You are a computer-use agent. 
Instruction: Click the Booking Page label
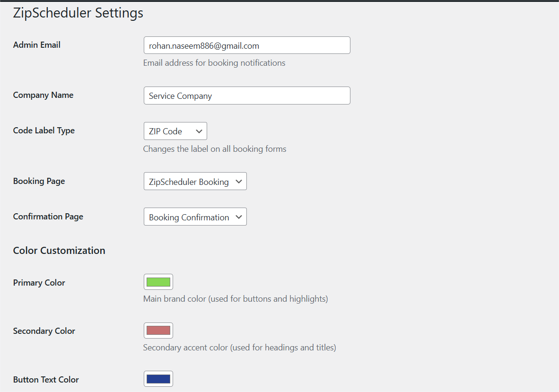pos(39,181)
